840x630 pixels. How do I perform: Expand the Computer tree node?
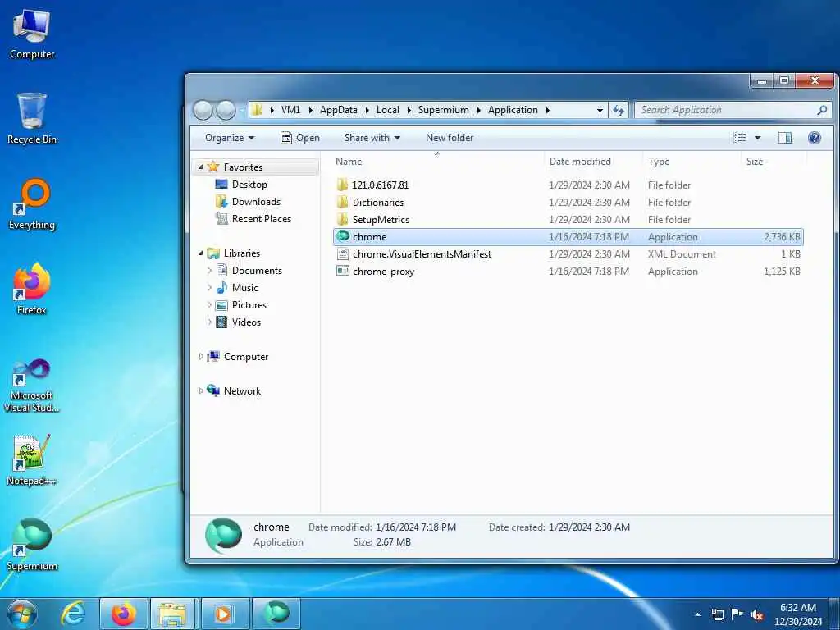201,356
